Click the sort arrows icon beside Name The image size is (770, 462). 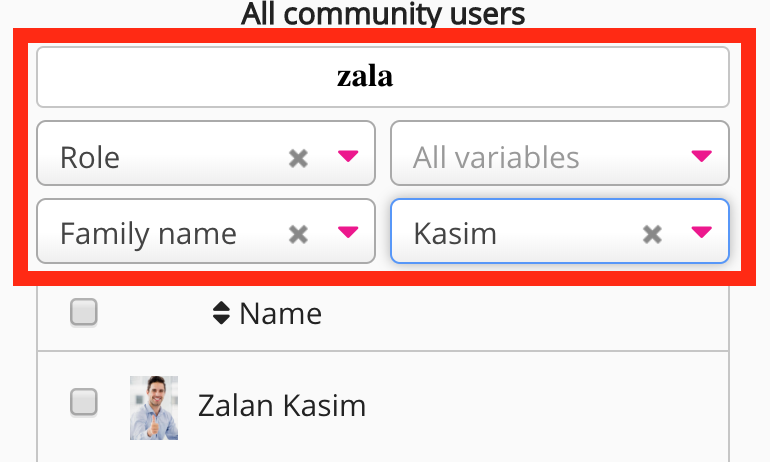click(221, 314)
